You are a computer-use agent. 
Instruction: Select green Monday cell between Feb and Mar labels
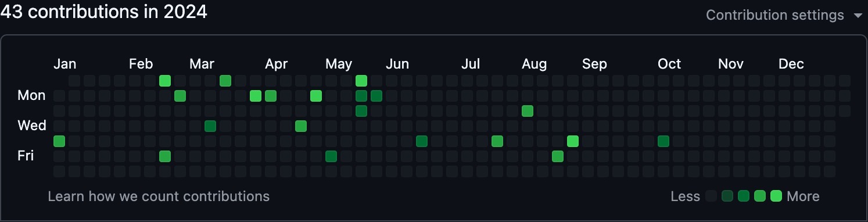click(x=180, y=96)
